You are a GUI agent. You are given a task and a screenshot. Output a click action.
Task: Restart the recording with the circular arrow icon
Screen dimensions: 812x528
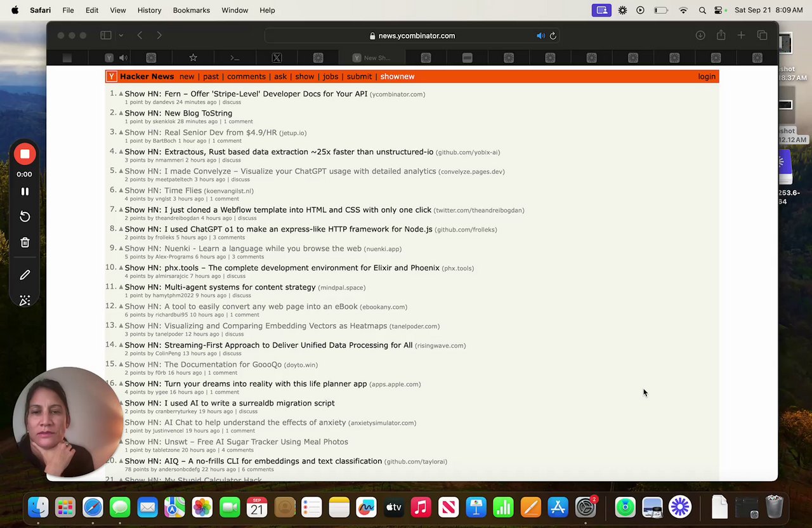click(25, 217)
